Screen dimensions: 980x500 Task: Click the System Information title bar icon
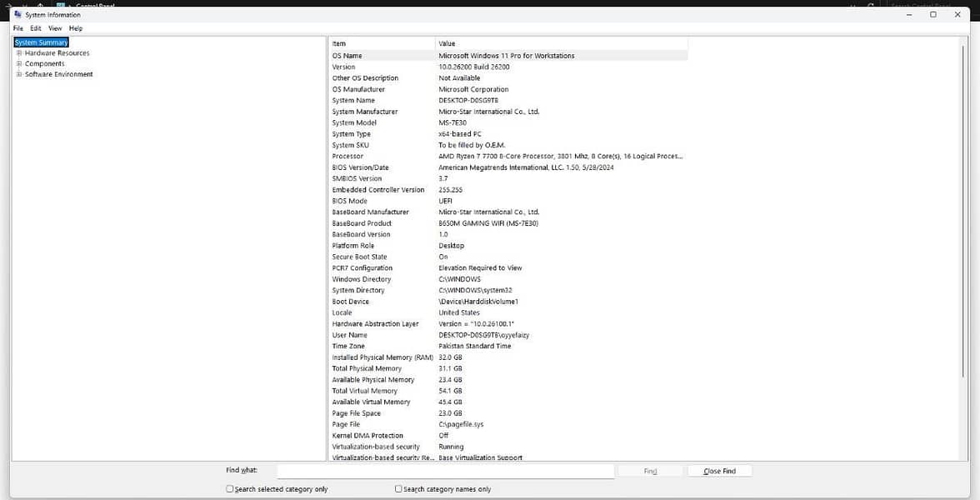17,14
